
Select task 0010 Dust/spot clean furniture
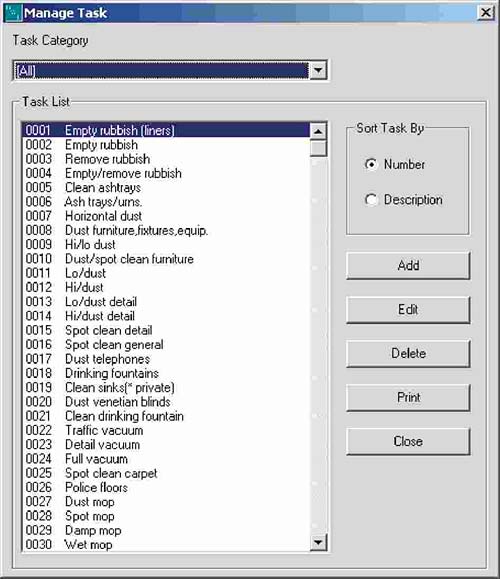[x=166, y=259]
